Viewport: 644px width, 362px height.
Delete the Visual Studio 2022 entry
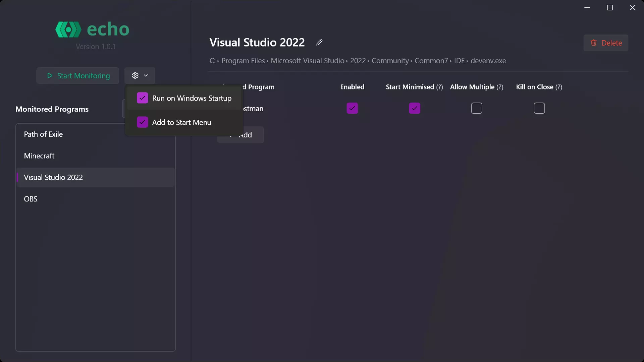pos(606,43)
